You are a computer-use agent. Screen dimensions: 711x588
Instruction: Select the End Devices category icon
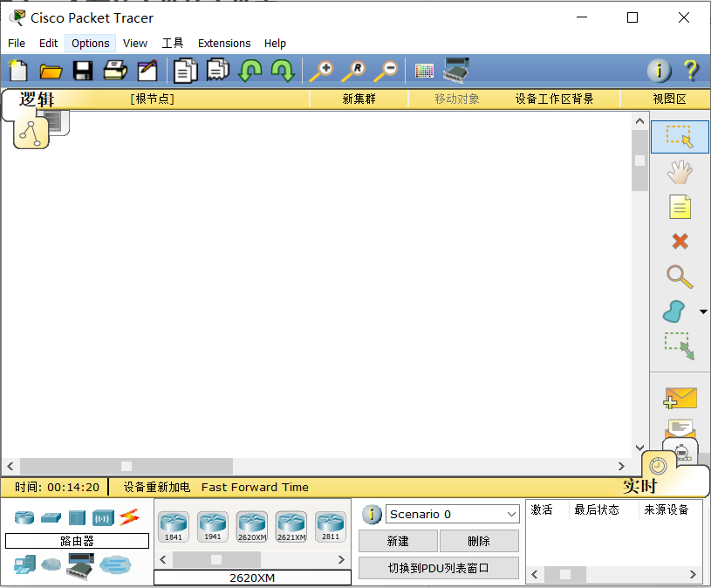[24, 564]
